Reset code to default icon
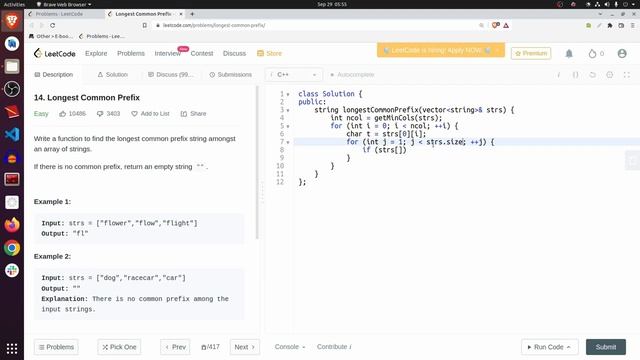 click(x=593, y=75)
